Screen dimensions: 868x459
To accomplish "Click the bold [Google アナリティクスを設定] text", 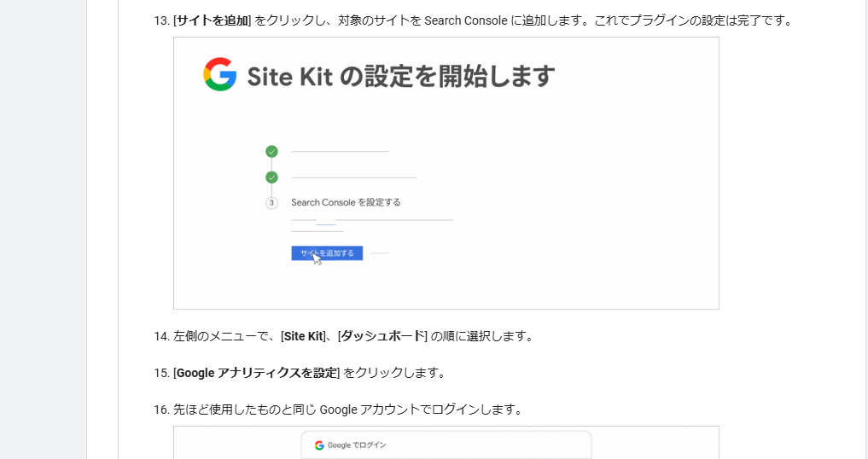I will coord(257,373).
